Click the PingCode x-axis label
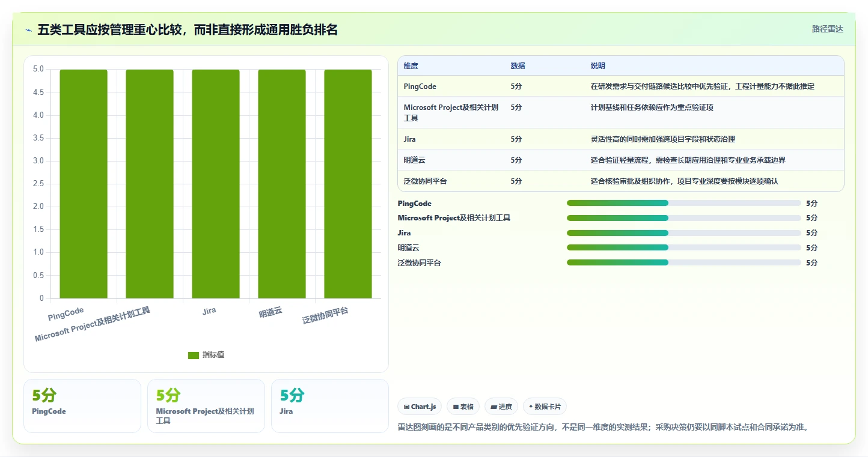868x457 pixels. [66, 314]
